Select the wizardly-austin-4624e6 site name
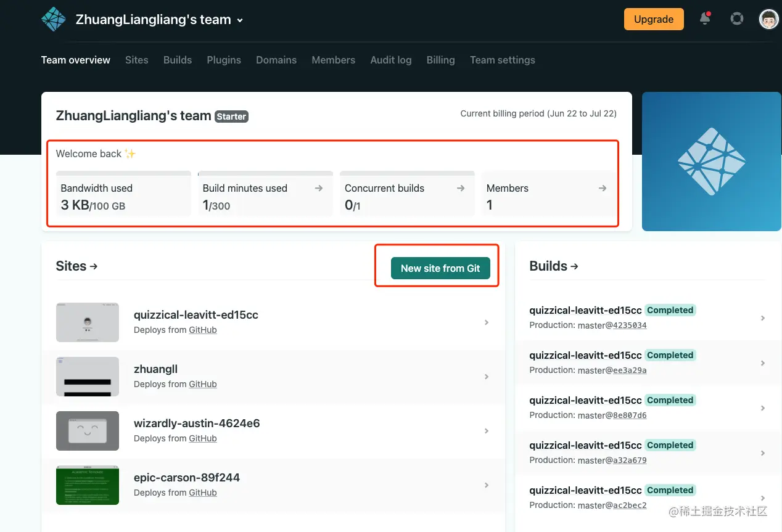 (197, 424)
